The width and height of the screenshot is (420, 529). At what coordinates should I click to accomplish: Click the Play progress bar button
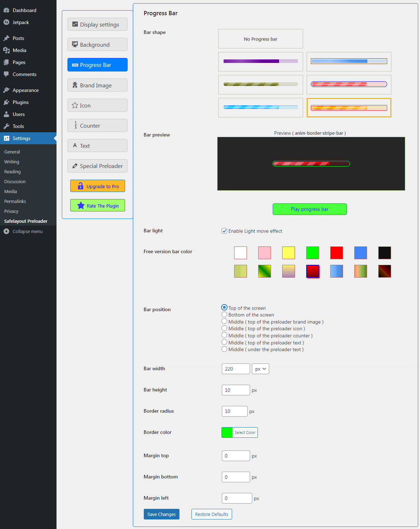point(310,209)
